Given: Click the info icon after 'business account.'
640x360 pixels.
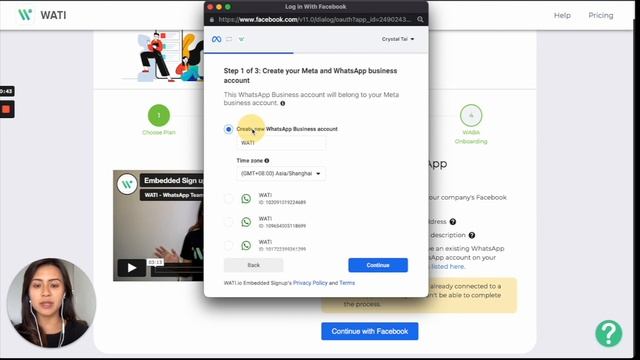Looking at the screenshot, I should coord(282,103).
